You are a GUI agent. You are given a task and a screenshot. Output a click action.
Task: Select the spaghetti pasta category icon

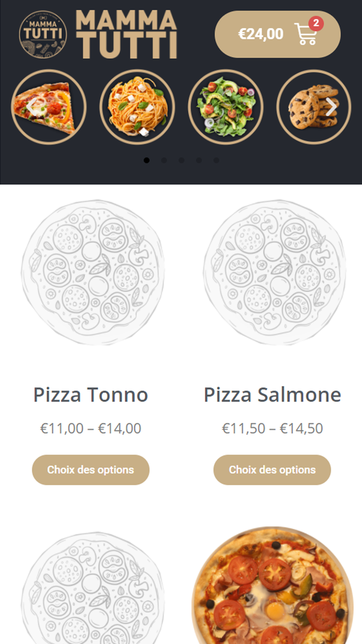tap(138, 107)
